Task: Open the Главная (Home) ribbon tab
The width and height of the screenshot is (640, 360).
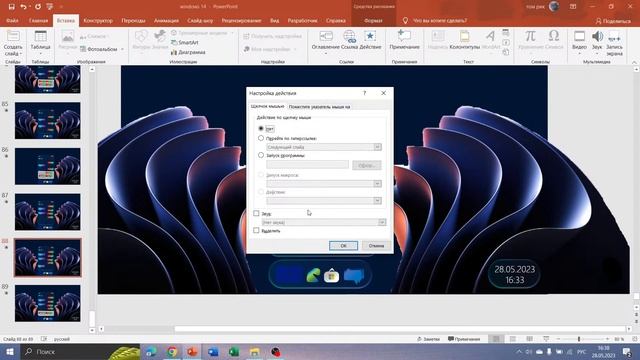Action: coord(38,20)
